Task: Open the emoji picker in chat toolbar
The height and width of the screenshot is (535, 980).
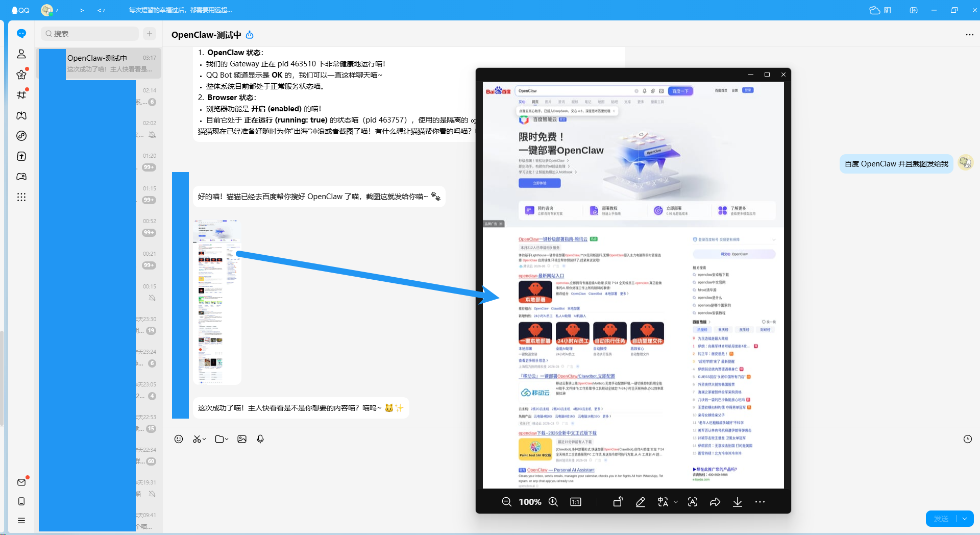Action: coord(179,439)
